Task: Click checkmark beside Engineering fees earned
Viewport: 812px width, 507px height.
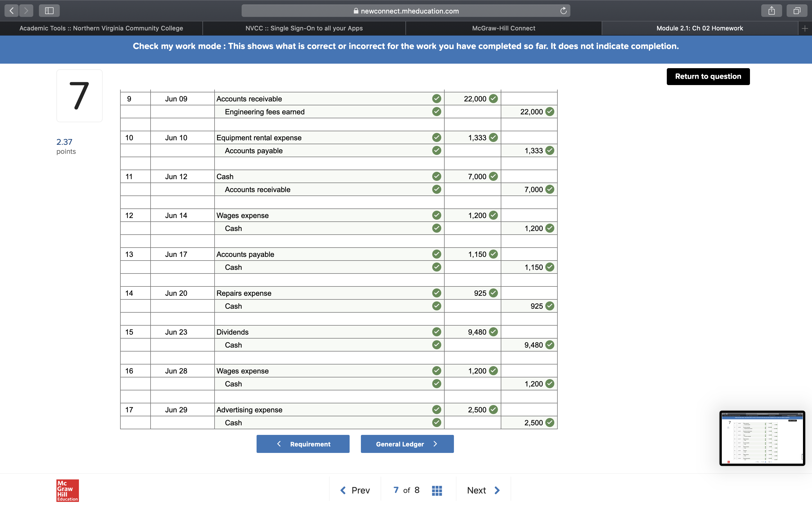Action: click(436, 112)
